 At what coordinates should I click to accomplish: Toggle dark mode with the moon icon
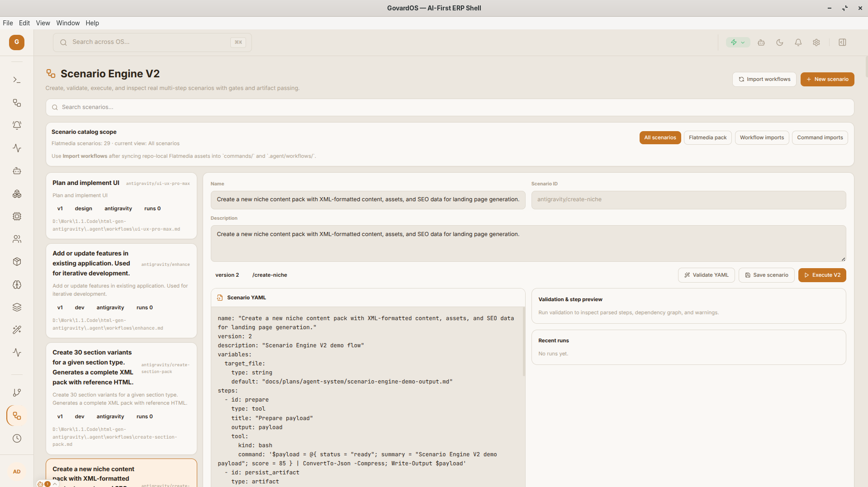[780, 43]
